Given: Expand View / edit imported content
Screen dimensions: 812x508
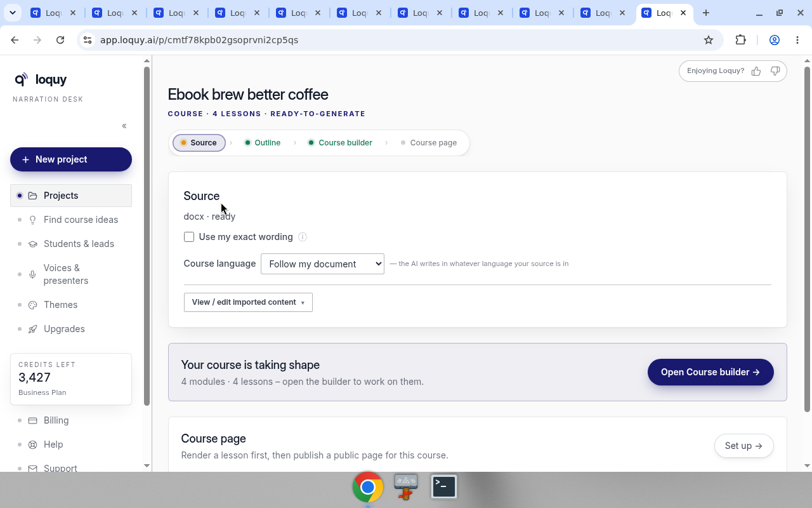Looking at the screenshot, I should [x=248, y=302].
